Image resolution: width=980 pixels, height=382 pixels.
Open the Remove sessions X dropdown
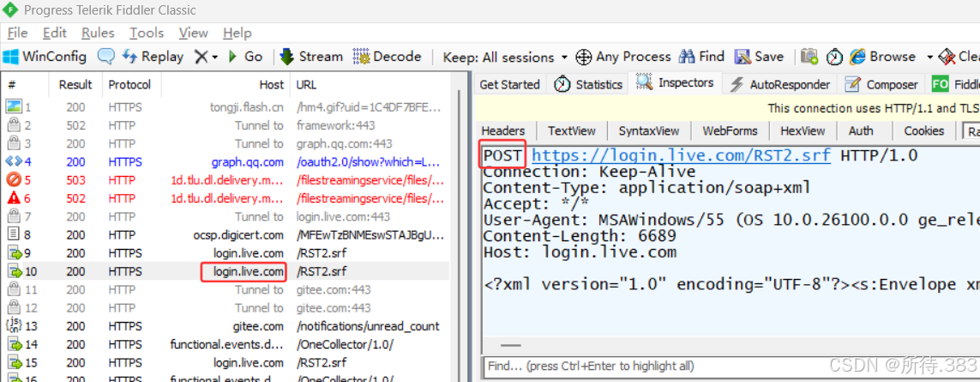click(x=206, y=57)
